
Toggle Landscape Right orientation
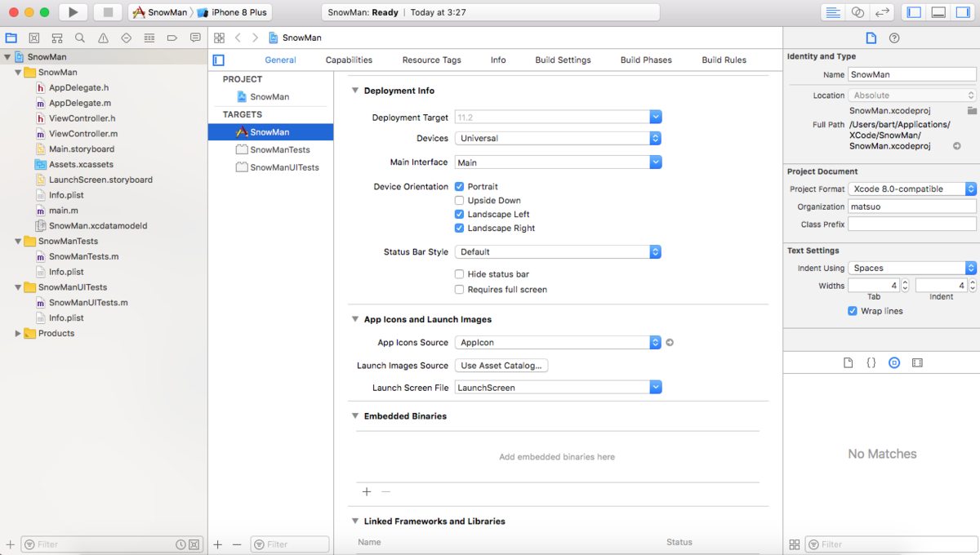[460, 229]
